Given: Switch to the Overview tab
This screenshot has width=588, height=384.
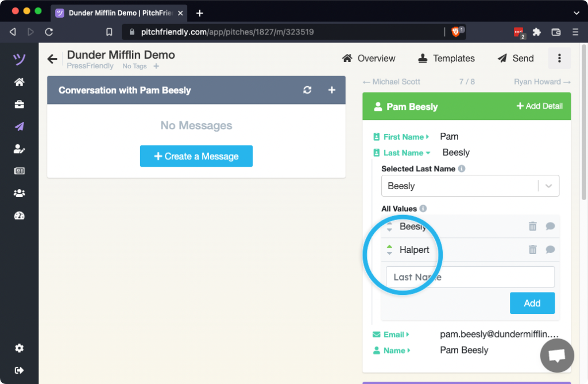Looking at the screenshot, I should (x=369, y=58).
